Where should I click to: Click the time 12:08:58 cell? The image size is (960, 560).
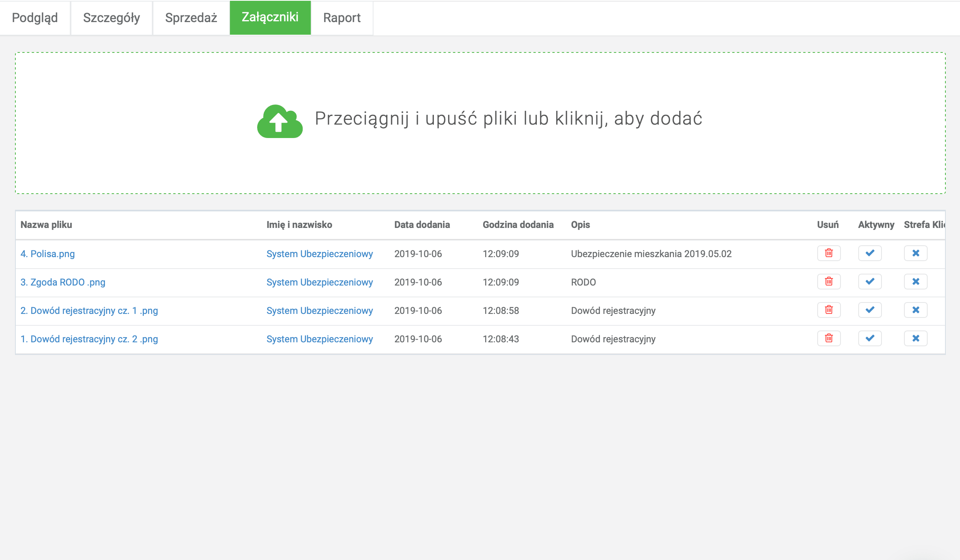pos(501,310)
